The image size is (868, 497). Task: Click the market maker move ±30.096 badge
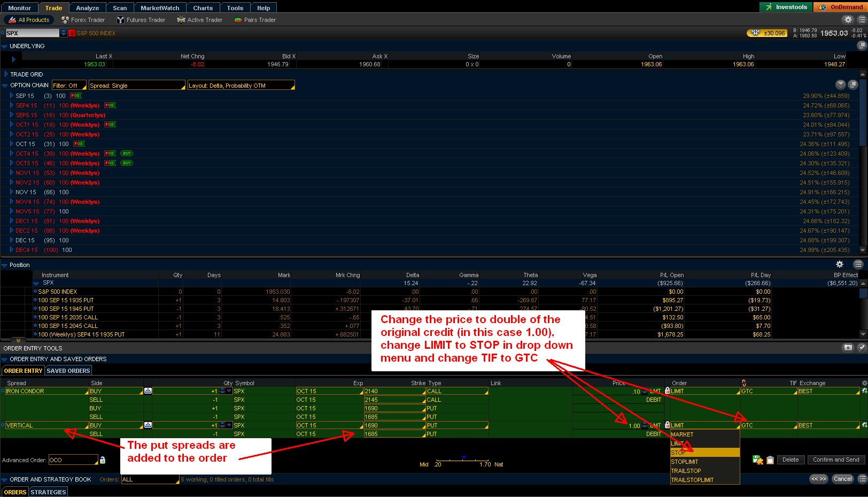point(767,33)
